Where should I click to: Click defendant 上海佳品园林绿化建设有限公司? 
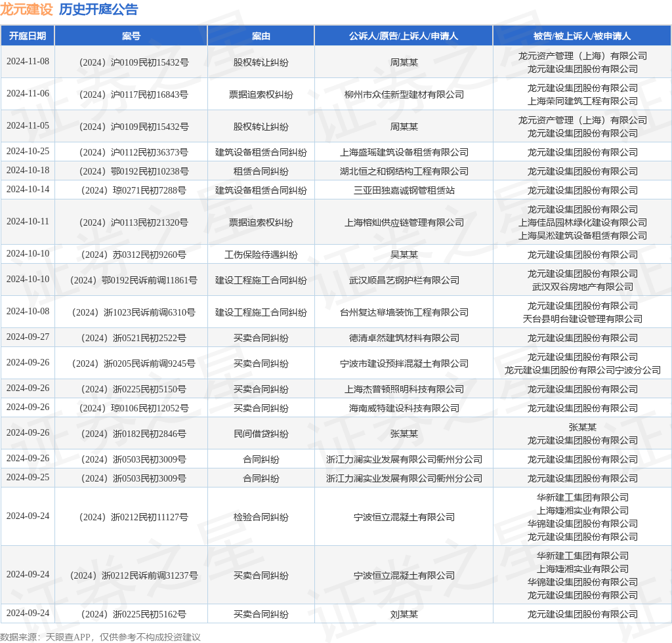(x=583, y=223)
